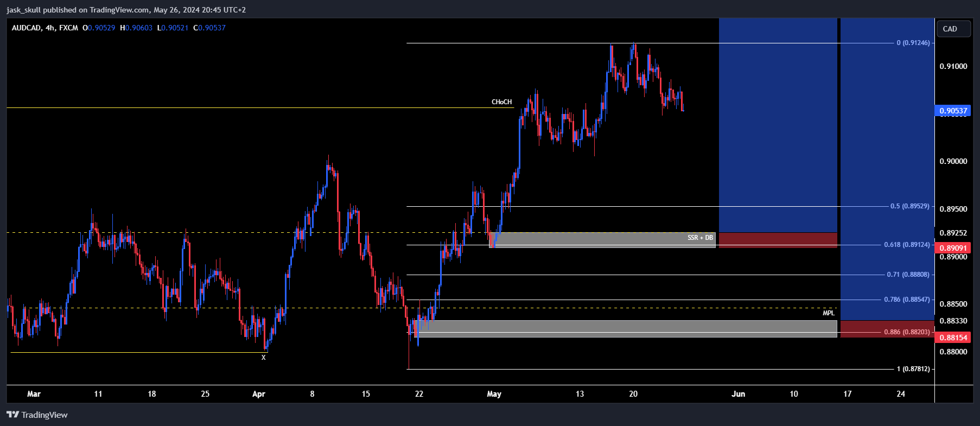980x426 pixels.
Task: Click the 20 date label on time axis
Action: coord(633,394)
